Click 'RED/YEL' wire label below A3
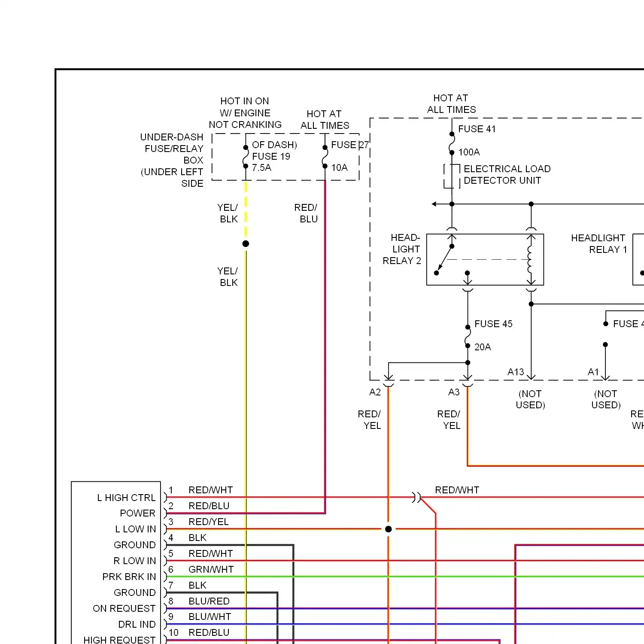 pos(449,419)
